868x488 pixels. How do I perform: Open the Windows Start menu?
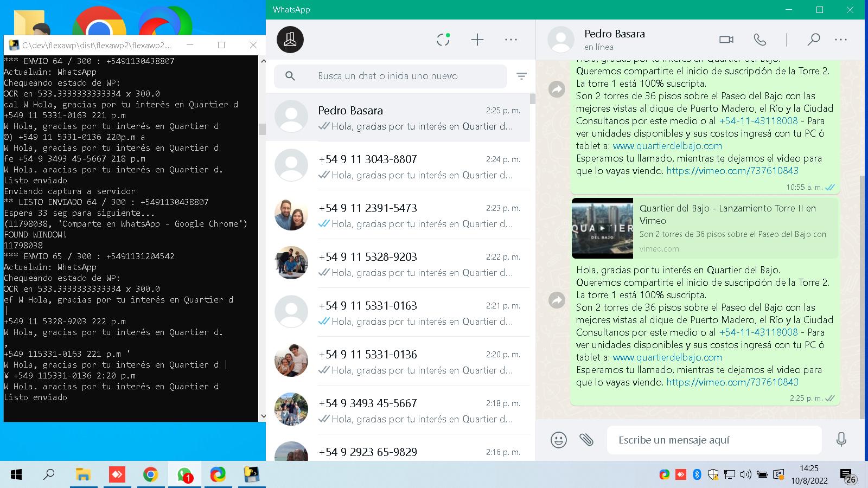pos(16,475)
